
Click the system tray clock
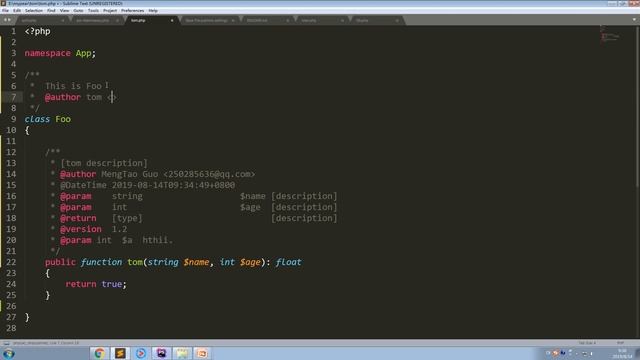click(x=622, y=353)
